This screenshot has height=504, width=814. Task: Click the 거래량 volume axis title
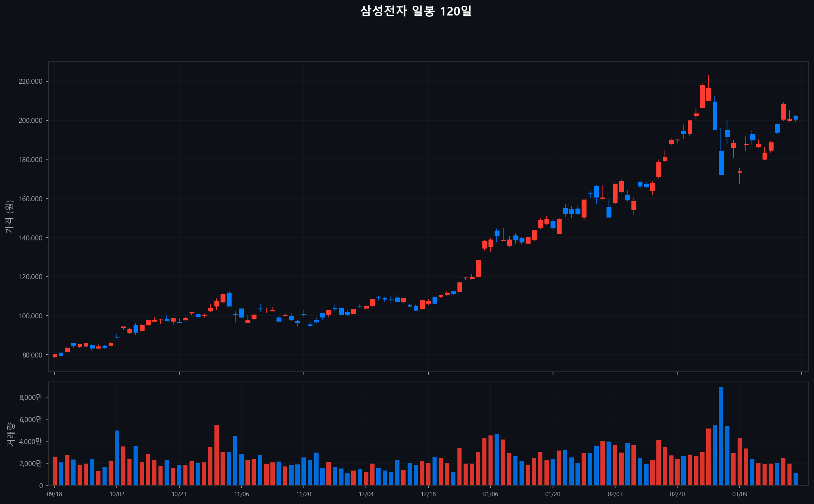[x=11, y=434]
